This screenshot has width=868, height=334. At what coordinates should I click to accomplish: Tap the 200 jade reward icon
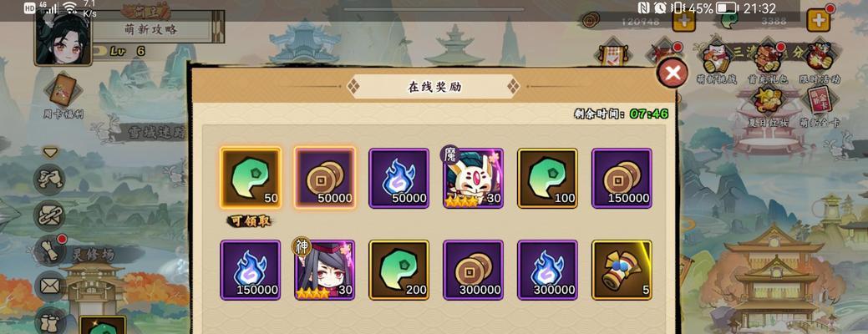399,270
